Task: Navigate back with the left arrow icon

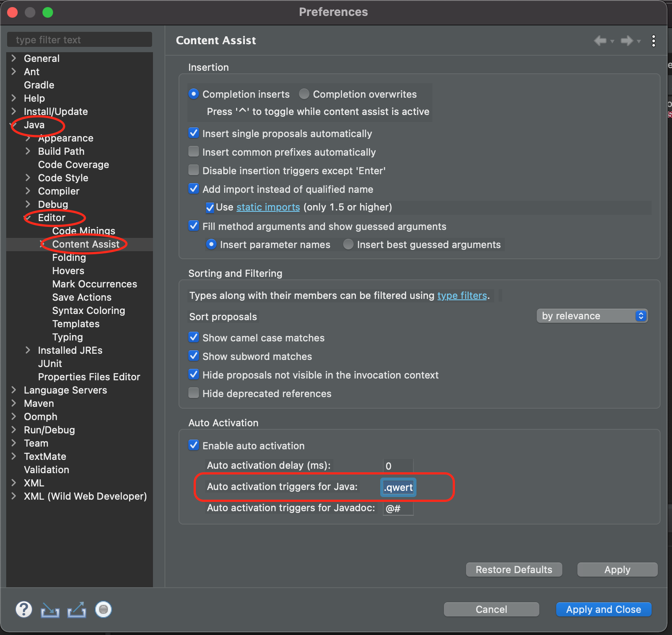Action: click(600, 41)
